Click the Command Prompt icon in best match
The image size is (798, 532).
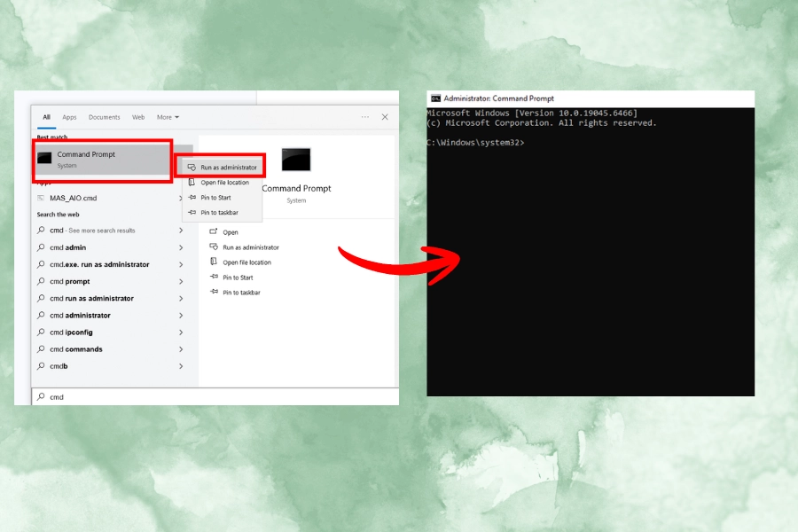(45, 159)
